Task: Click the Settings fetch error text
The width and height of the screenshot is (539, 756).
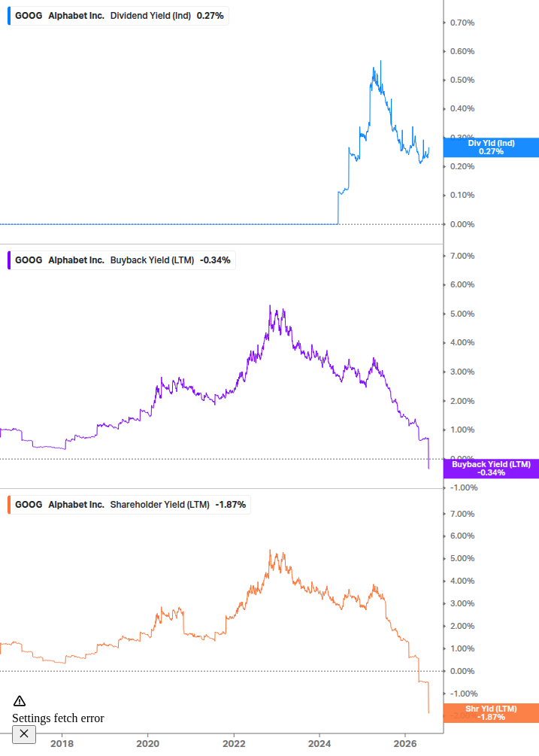Action: 59,718
